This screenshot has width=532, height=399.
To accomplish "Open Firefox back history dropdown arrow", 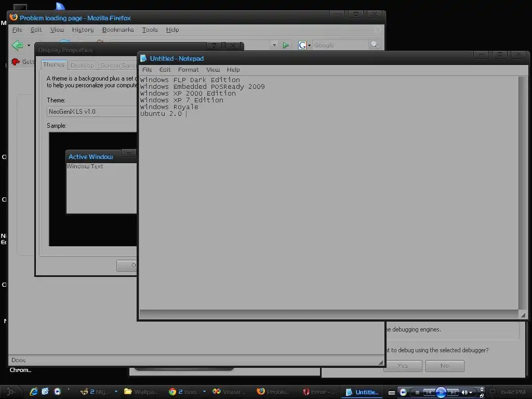I will [29, 45].
